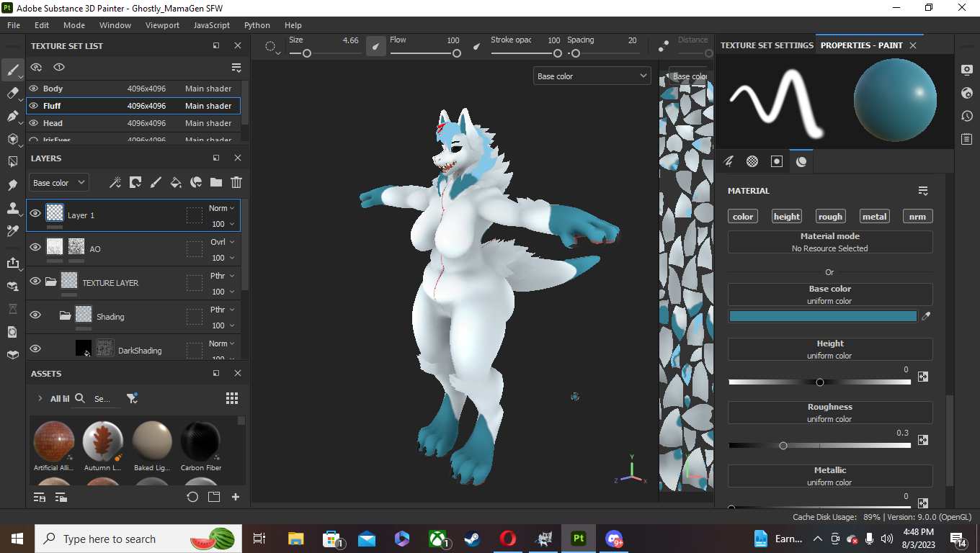Image resolution: width=980 pixels, height=553 pixels.
Task: Hide the Body texture set
Action: pos(33,89)
